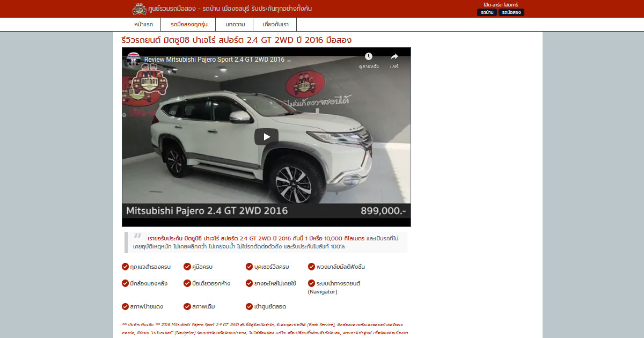
Task: Click the Share arrow icon on video
Action: [x=394, y=56]
